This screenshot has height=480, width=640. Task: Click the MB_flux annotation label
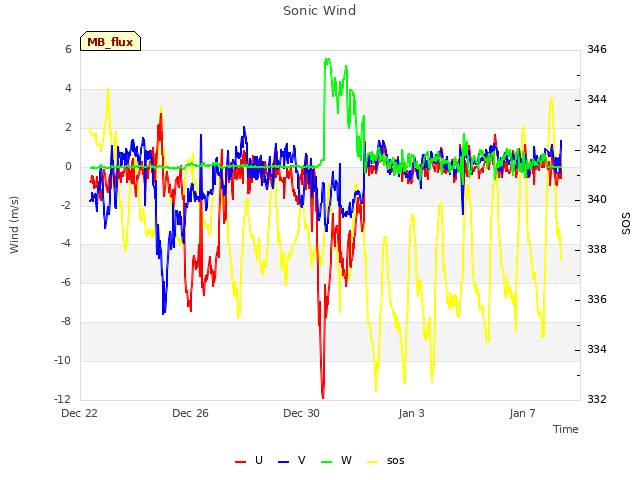pos(110,42)
